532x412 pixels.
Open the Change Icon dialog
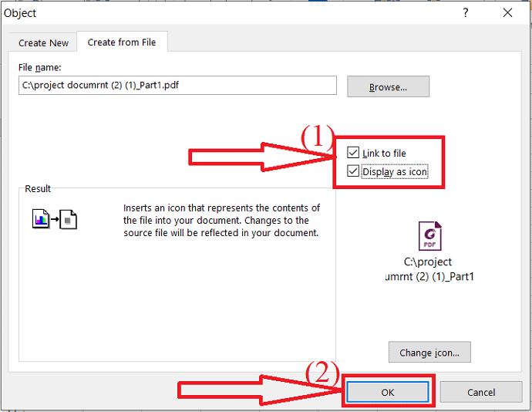point(429,353)
